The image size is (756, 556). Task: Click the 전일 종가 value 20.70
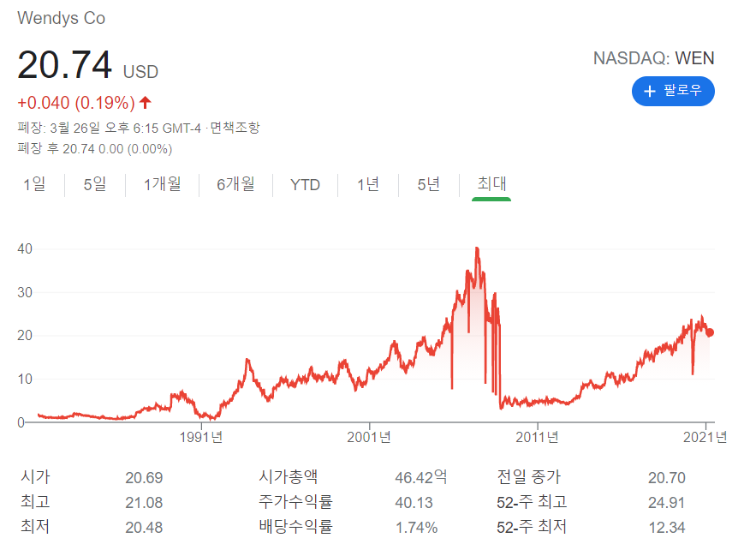667,478
